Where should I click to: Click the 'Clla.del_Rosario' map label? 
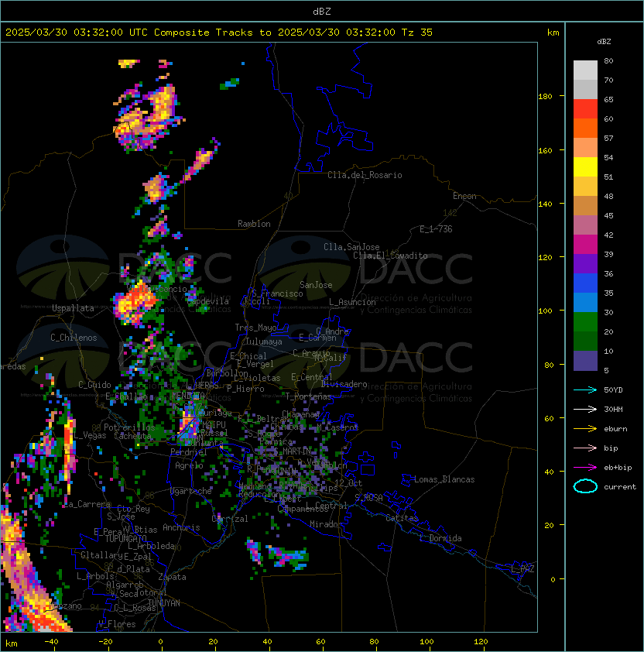click(365, 175)
